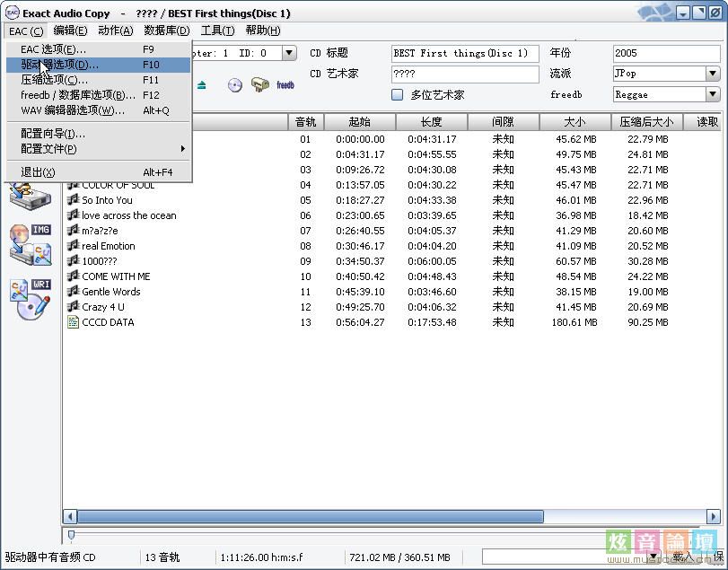Click the CD 艺术家 input field

pyautogui.click(x=465, y=74)
